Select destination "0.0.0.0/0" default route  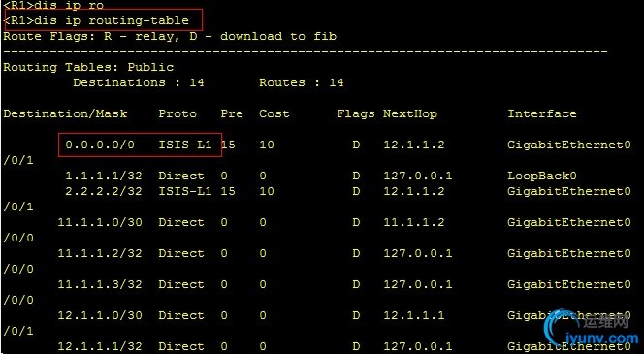(x=100, y=145)
